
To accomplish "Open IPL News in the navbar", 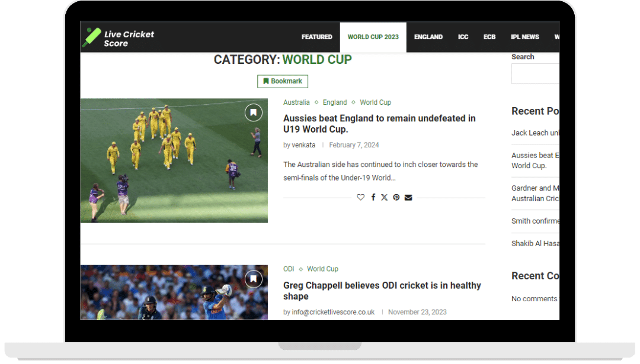I will click(524, 37).
